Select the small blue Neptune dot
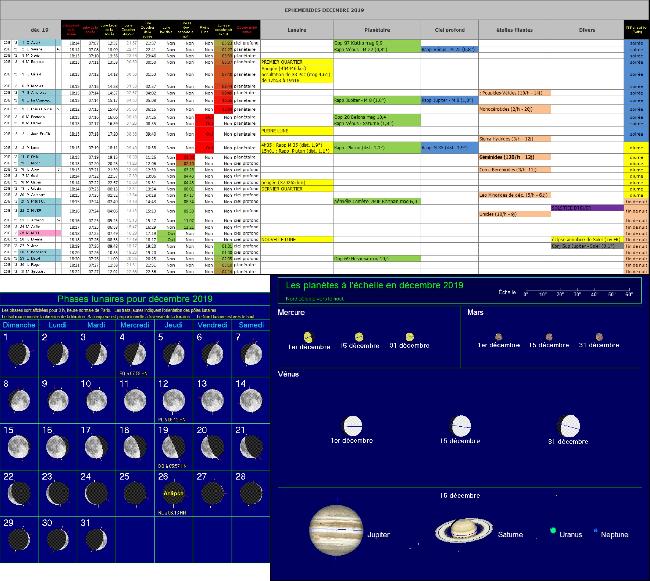This screenshot has width=650, height=581. click(596, 530)
